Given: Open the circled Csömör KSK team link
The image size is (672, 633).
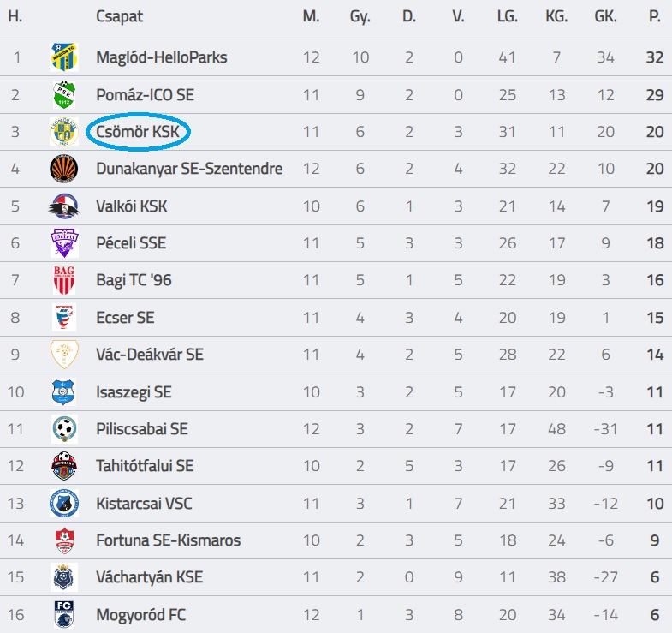Looking at the screenshot, I should tap(138, 132).
